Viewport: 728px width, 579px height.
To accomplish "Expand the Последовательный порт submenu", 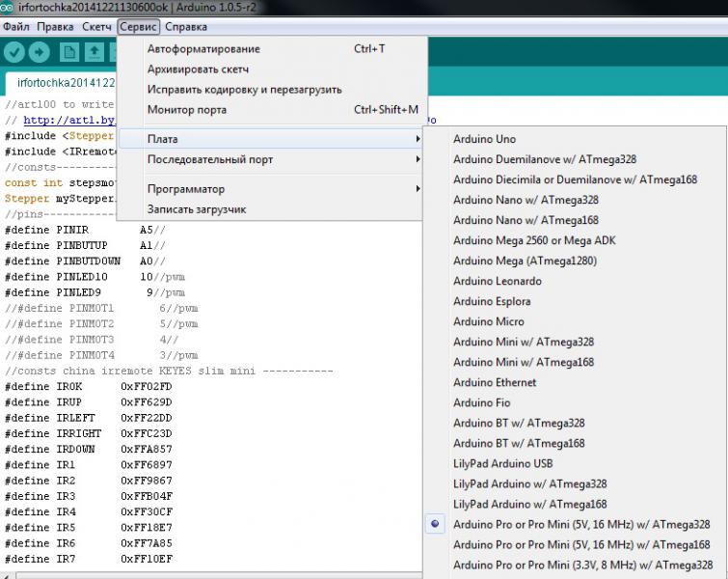I will point(270,159).
